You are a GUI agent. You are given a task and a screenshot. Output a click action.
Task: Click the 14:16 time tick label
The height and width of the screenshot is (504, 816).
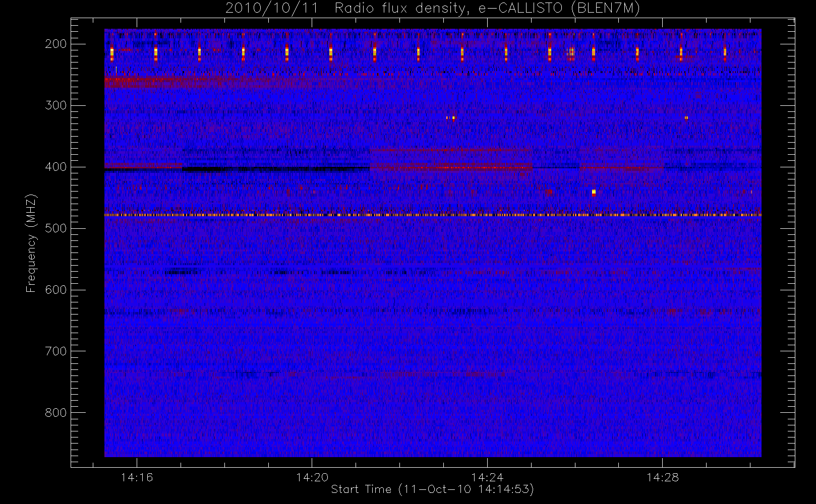(x=137, y=477)
